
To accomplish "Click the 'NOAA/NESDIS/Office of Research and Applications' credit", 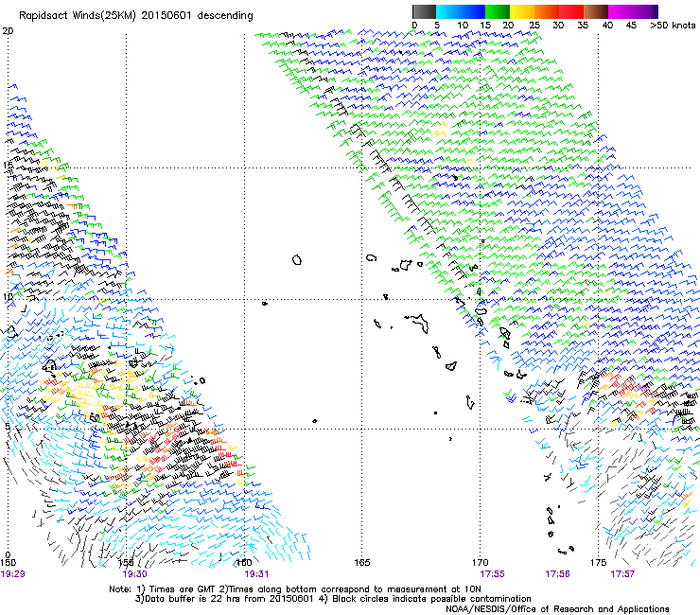I will (x=557, y=609).
